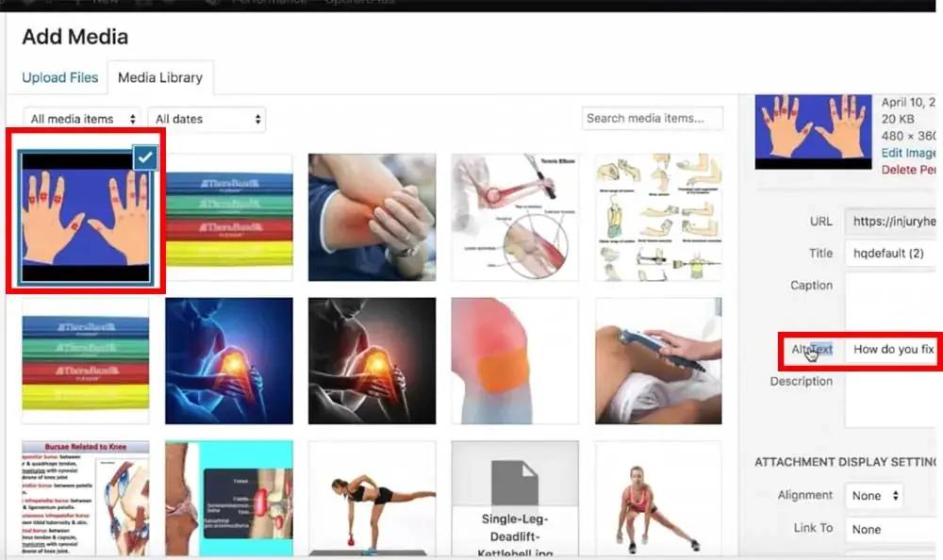Choose the tennis elbow anatomy diagram thumbnail
Screen dimensions: 943x560
pos(516,217)
